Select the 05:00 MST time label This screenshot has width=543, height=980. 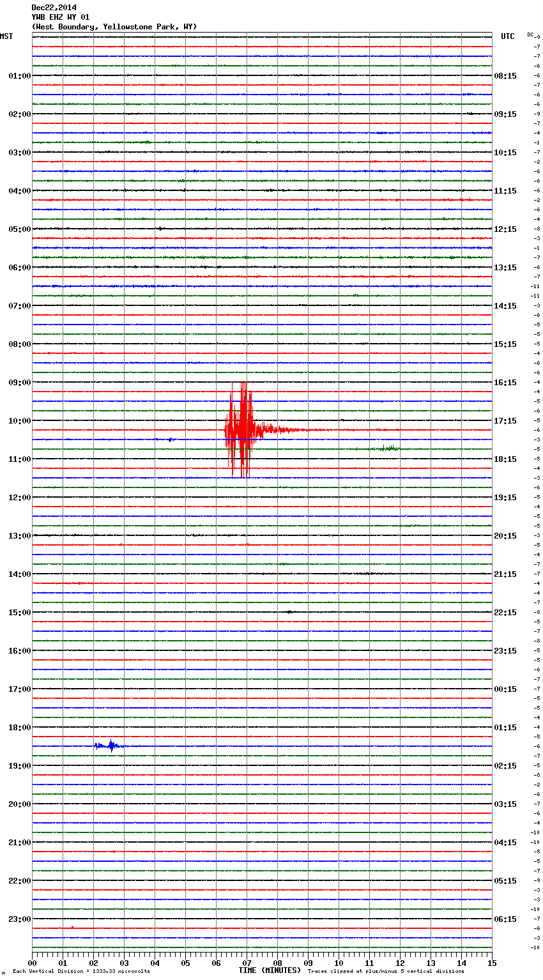click(x=19, y=229)
